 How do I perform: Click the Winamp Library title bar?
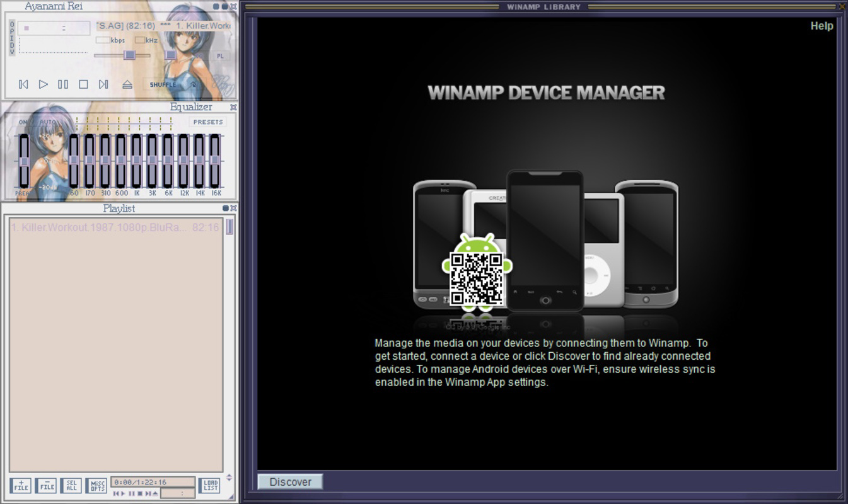tap(543, 7)
